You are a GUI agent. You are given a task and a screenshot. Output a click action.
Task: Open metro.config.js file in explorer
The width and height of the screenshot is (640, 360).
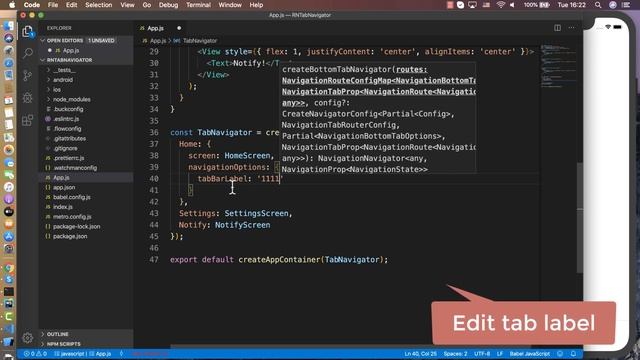pos(72,217)
